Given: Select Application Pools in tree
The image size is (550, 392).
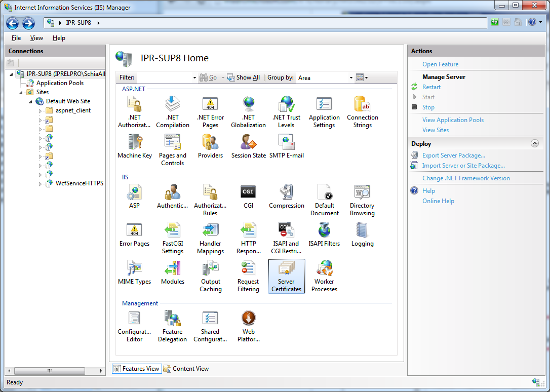Looking at the screenshot, I should coord(60,83).
